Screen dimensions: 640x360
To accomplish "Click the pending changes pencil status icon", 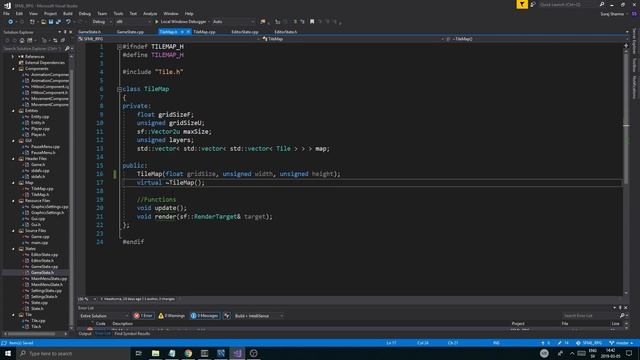I will [x=563, y=343].
